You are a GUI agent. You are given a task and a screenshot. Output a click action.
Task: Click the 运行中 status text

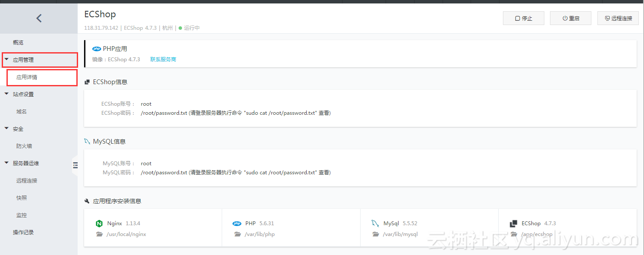(x=192, y=28)
